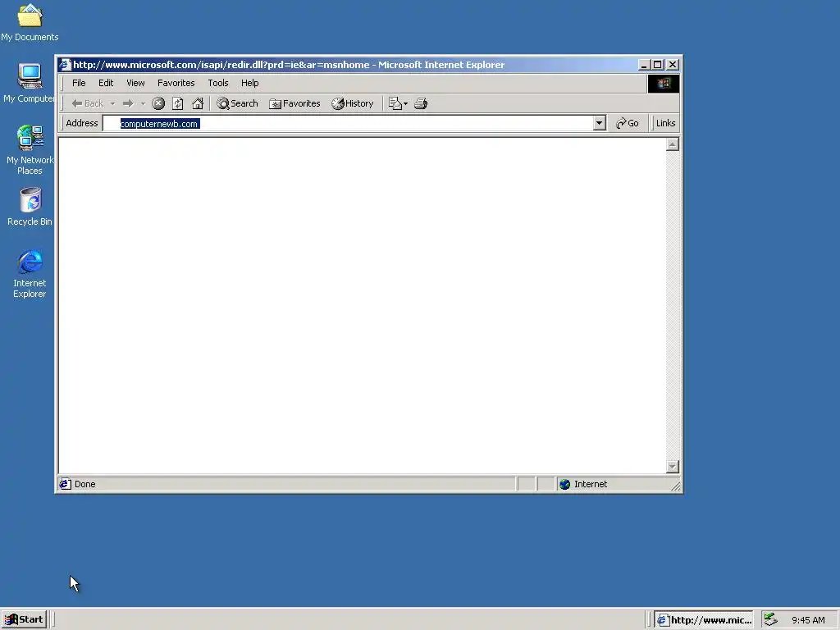Select Internet Explorer desktop icon
This screenshot has width=840, height=630.
pos(30,273)
